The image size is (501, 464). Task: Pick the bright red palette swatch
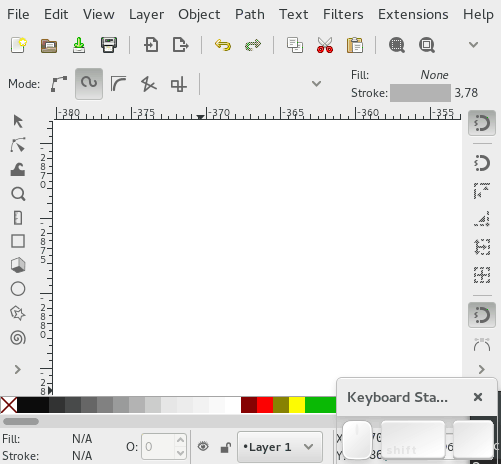(265, 405)
